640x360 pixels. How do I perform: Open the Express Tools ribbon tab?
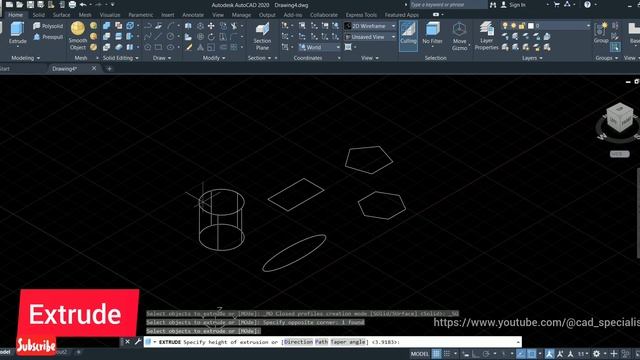(x=361, y=15)
